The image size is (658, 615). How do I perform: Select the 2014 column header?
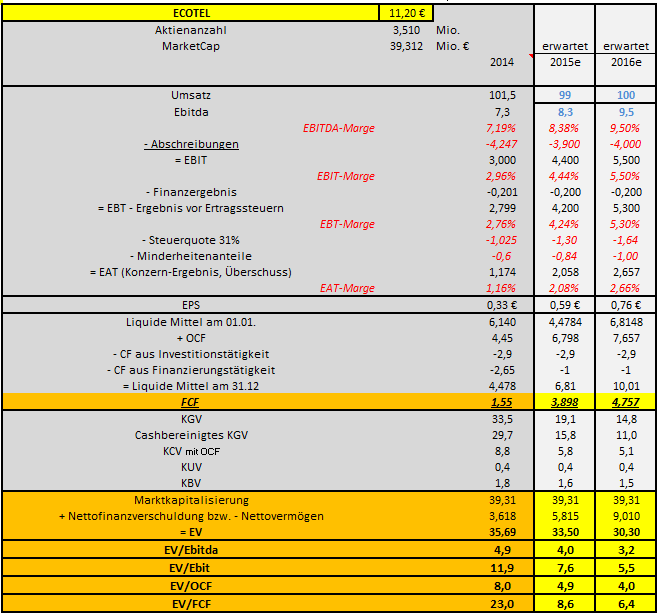(502, 62)
